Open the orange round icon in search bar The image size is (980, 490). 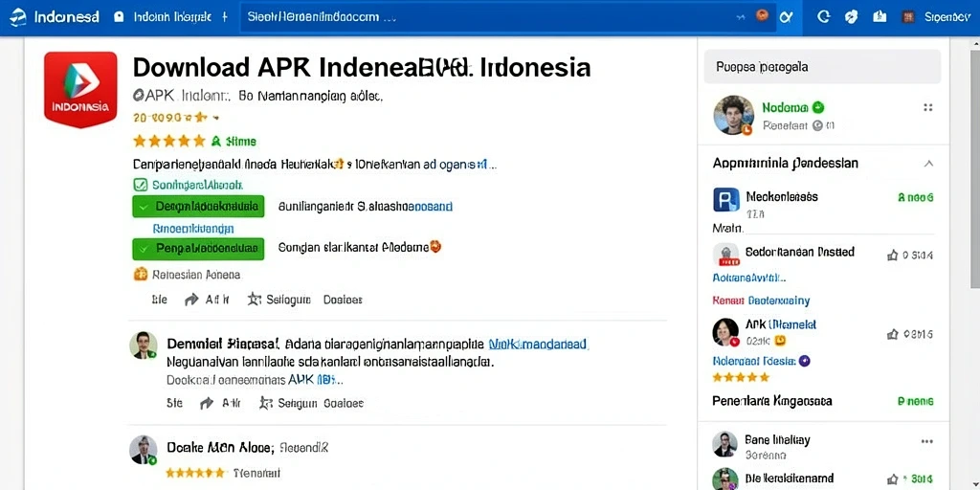tap(762, 16)
